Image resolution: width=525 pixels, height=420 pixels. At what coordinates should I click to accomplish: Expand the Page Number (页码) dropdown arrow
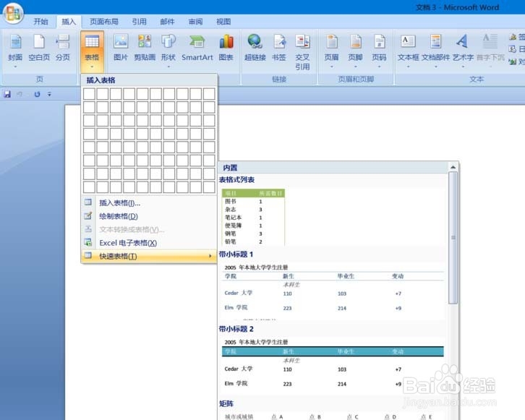(379, 67)
